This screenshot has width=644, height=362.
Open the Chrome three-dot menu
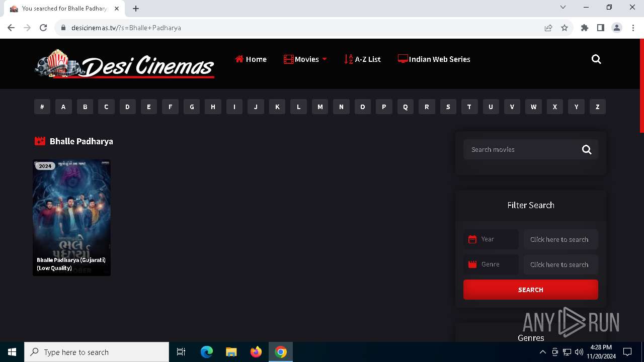point(632,28)
